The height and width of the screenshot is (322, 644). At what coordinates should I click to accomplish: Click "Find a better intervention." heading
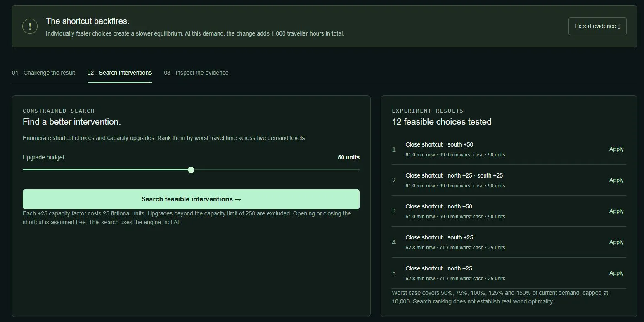point(72,122)
